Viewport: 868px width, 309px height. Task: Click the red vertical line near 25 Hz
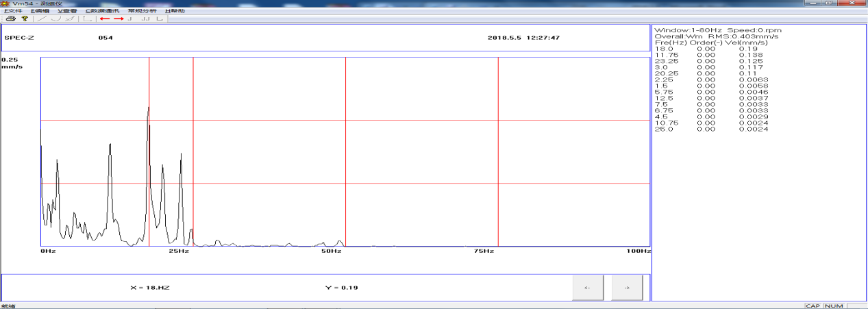193,152
